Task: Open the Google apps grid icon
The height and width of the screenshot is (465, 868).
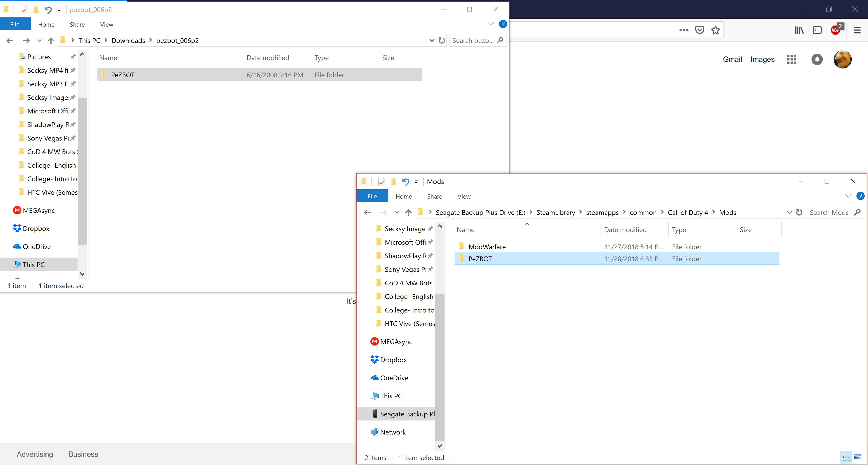Action: 792,59
